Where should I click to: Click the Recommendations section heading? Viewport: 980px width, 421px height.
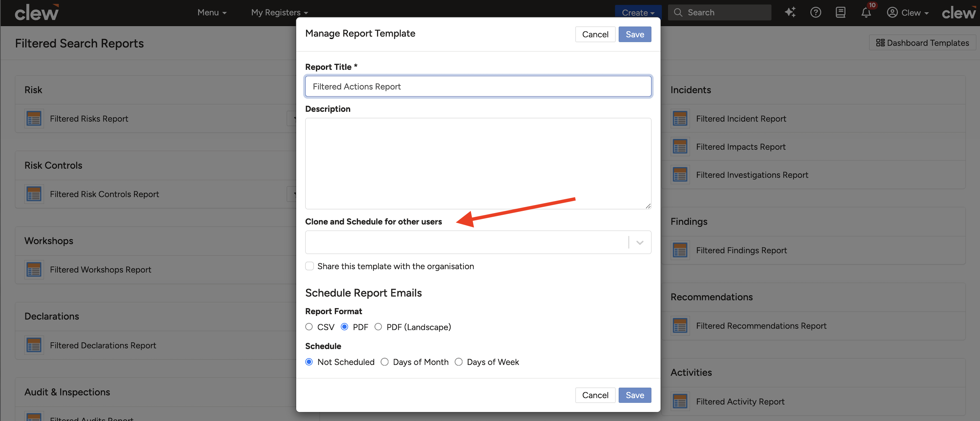(x=711, y=297)
